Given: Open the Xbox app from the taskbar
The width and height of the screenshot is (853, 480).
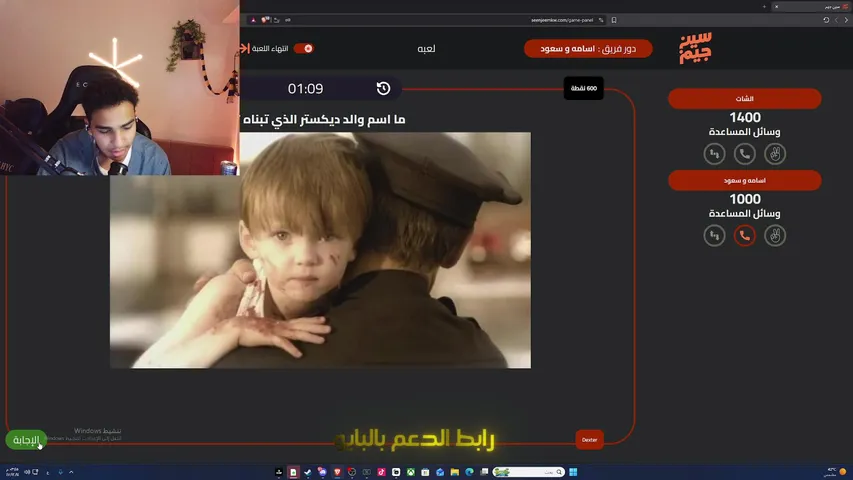Looking at the screenshot, I should tap(411, 472).
